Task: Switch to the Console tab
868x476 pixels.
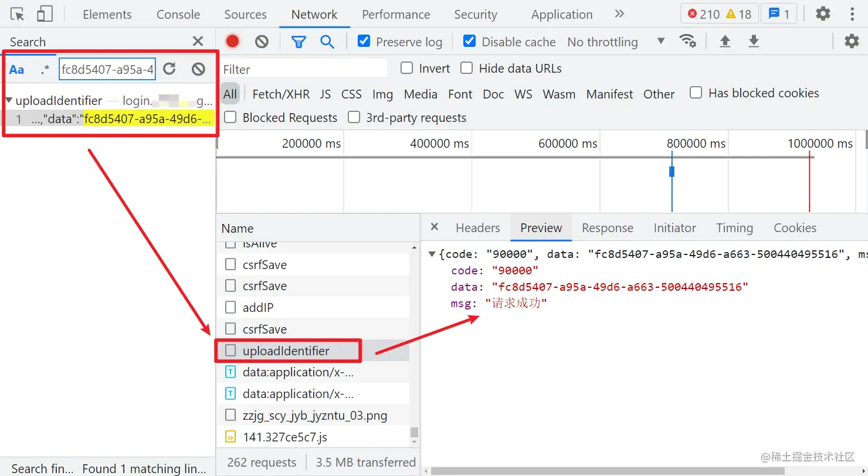Action: [x=178, y=14]
